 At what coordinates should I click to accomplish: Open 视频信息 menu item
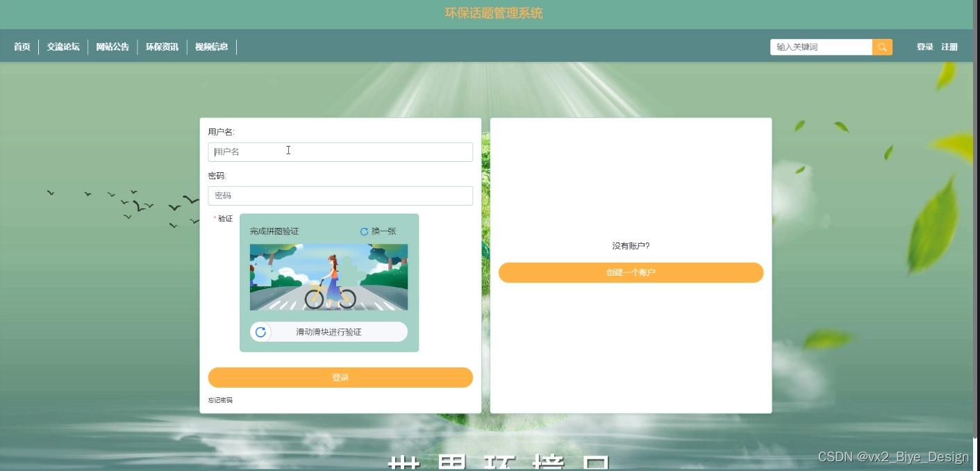pos(212,47)
